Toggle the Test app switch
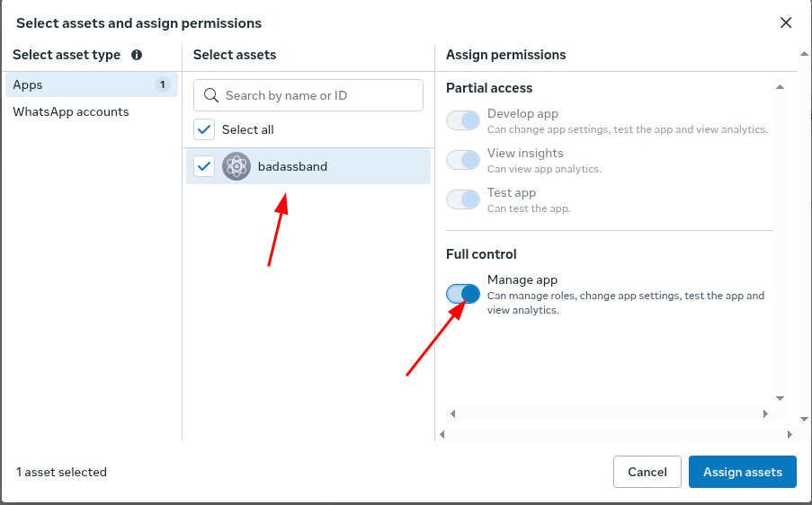Screen dimensions: 812x505 coord(463,199)
